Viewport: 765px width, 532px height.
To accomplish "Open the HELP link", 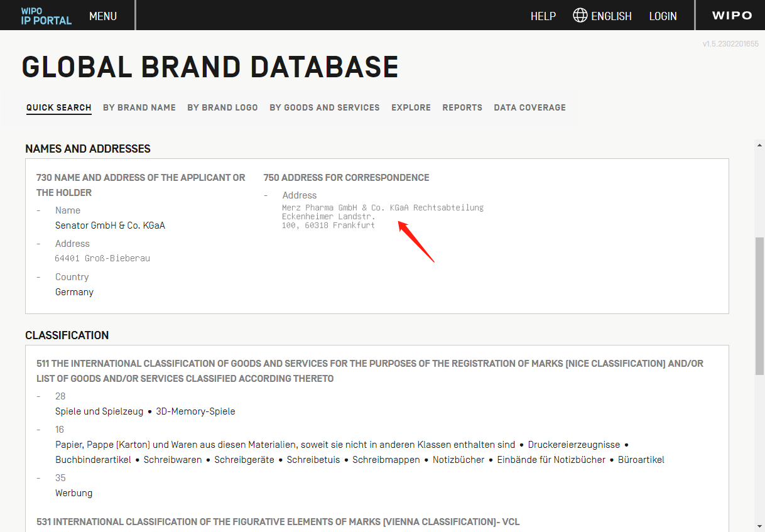I will point(543,16).
